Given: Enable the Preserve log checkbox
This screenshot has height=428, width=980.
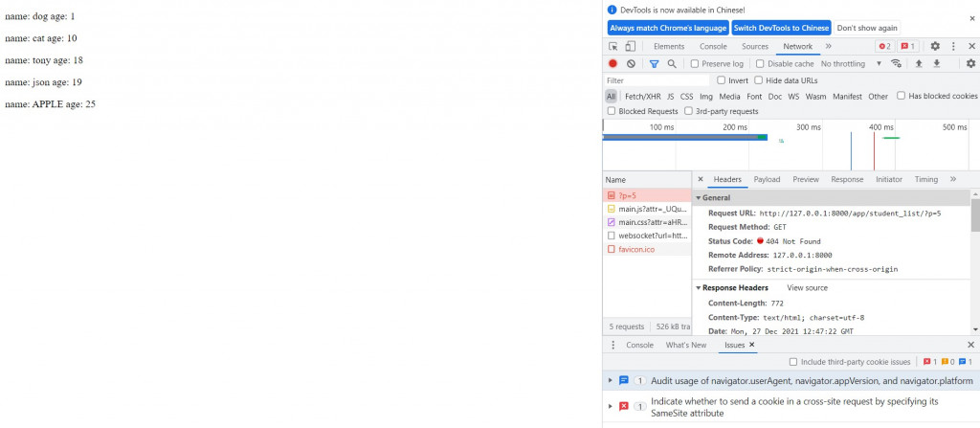Looking at the screenshot, I should pyautogui.click(x=695, y=64).
